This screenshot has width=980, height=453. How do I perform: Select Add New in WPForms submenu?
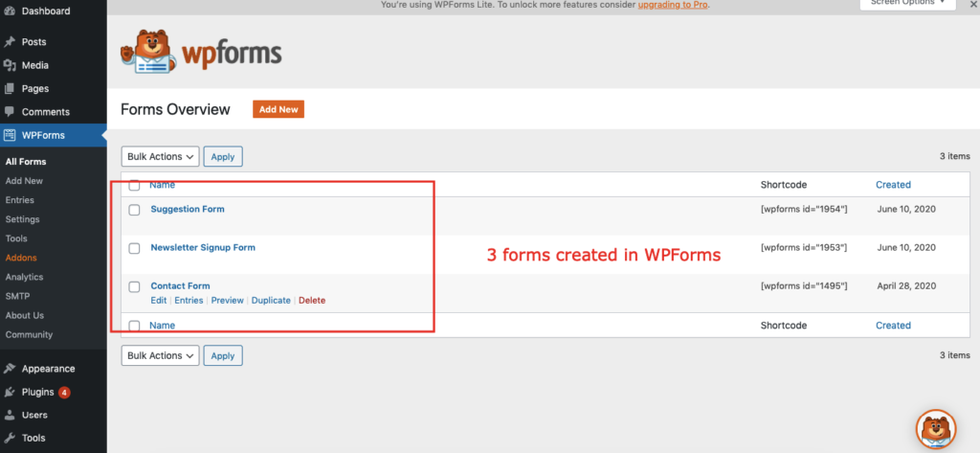(24, 181)
